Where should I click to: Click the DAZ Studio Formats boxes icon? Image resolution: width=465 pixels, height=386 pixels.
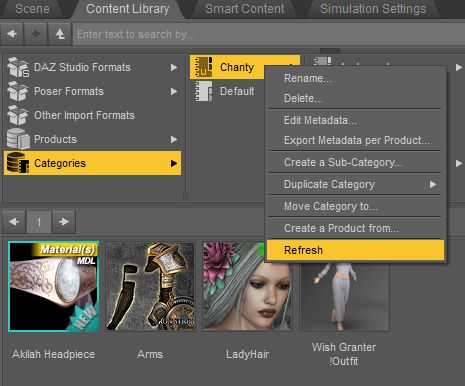[18, 67]
